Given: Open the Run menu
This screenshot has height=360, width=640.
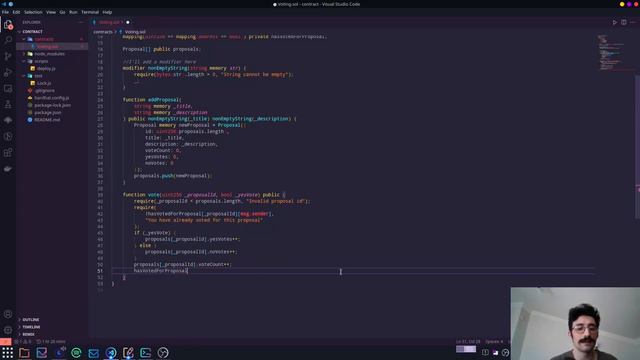Looking at the screenshot, I should (x=73, y=12).
